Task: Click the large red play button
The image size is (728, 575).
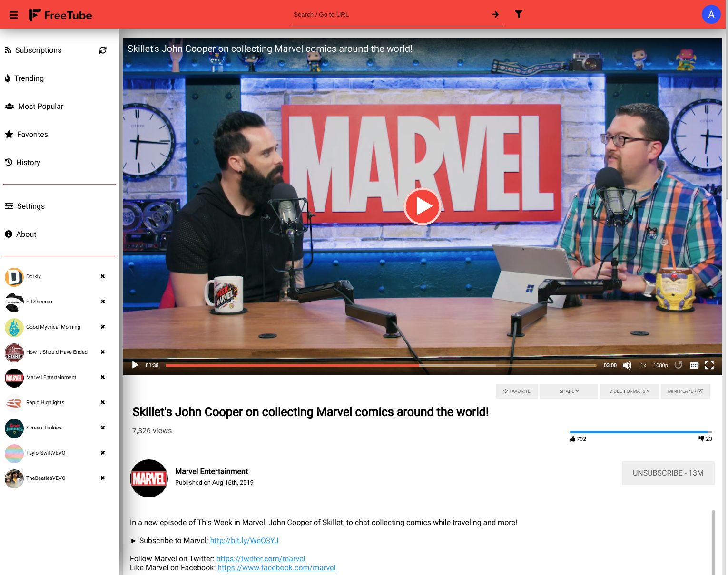Action: [x=422, y=206]
